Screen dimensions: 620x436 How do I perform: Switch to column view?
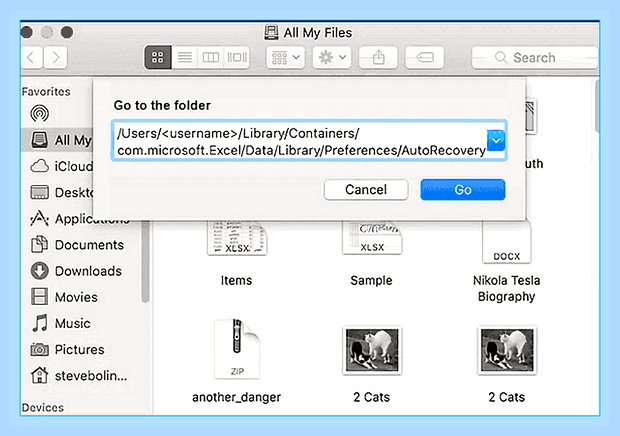pos(211,58)
